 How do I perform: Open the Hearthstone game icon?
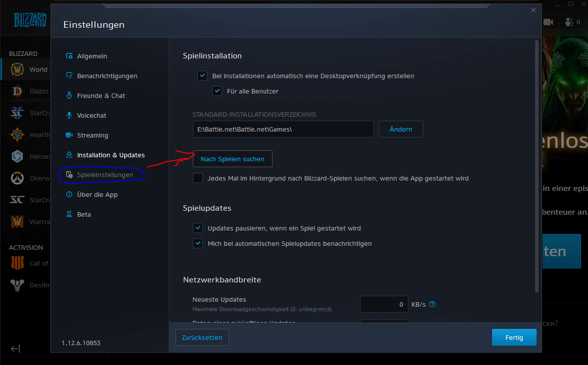(x=17, y=135)
